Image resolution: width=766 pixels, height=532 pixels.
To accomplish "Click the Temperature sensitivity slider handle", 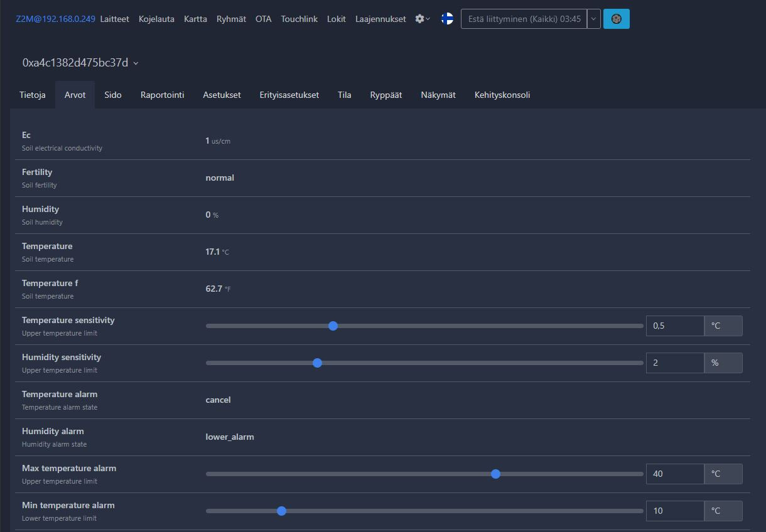I will pyautogui.click(x=333, y=326).
